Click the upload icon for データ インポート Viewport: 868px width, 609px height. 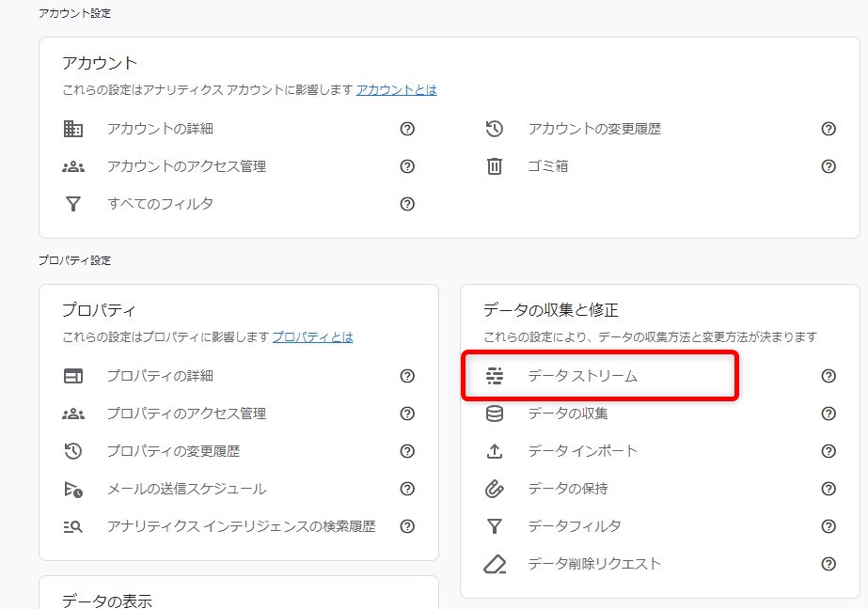[495, 451]
